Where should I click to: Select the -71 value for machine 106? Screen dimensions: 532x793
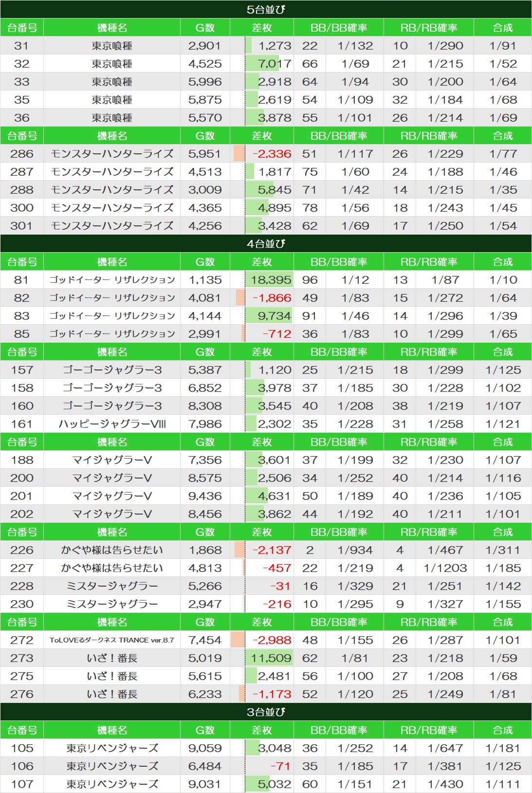tap(280, 766)
